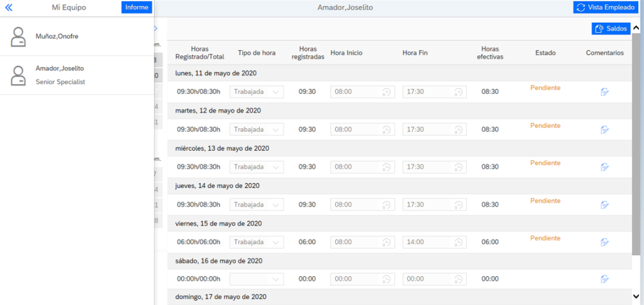Screen dimensions: 644x305
Task: Open comment for lunes 11 de mayo
Action: click(x=604, y=92)
